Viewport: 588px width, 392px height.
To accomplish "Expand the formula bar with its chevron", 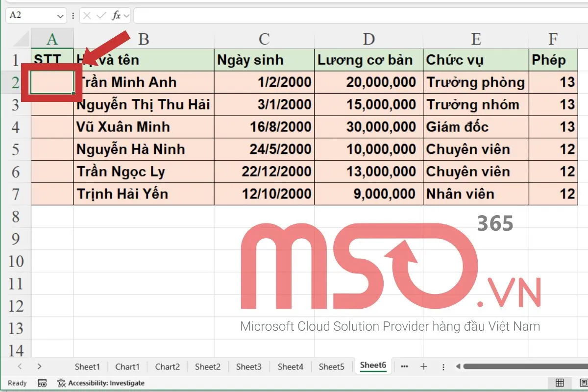I will coord(126,15).
